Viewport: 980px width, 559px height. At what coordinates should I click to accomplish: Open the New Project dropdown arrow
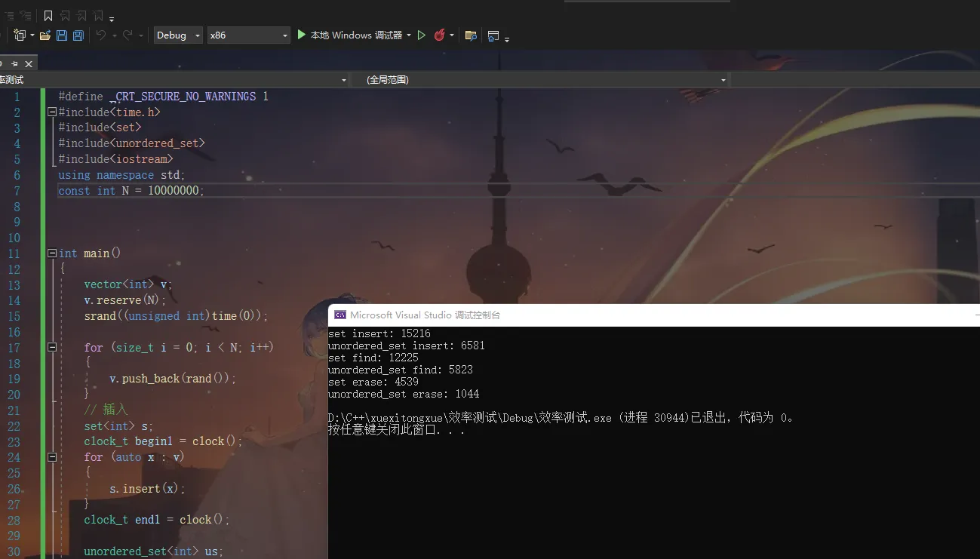[32, 35]
